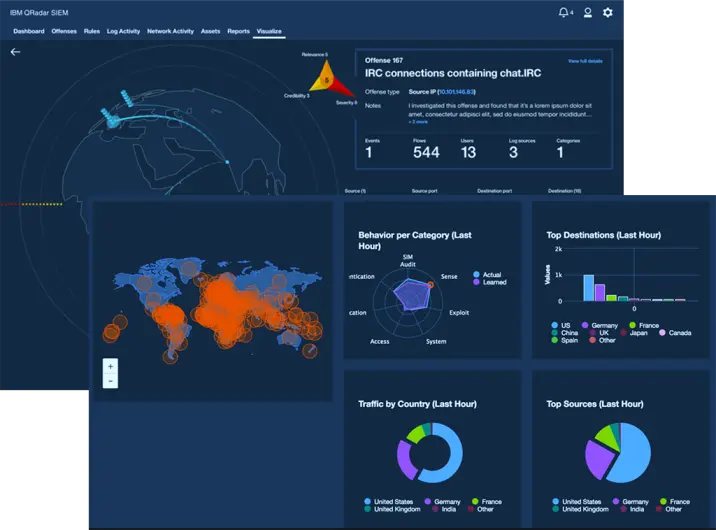The image size is (716, 530).
Task: Open the Log Activity tab
Action: click(x=123, y=31)
